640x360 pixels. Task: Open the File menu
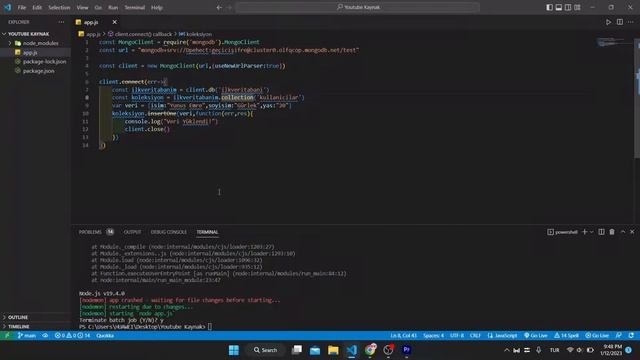coord(22,7)
